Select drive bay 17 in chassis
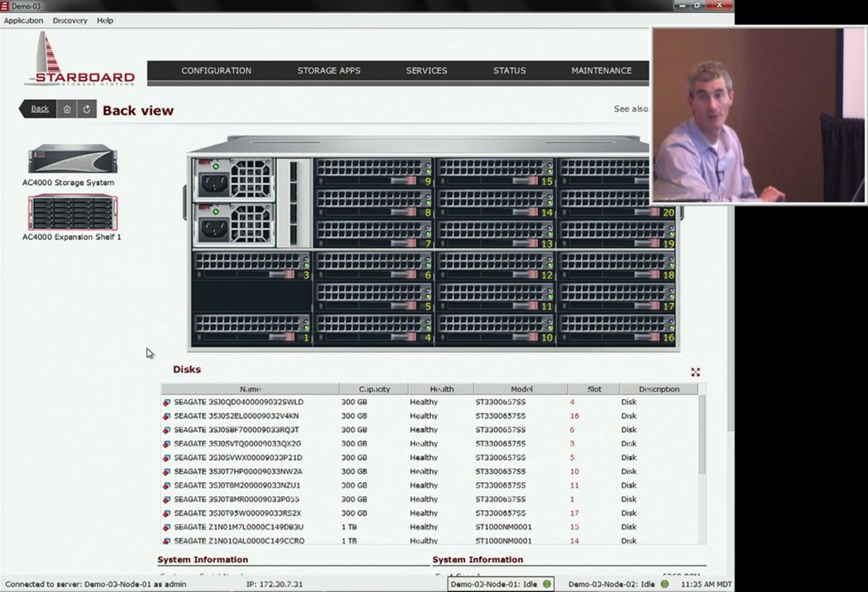The image size is (868, 592). point(617,298)
